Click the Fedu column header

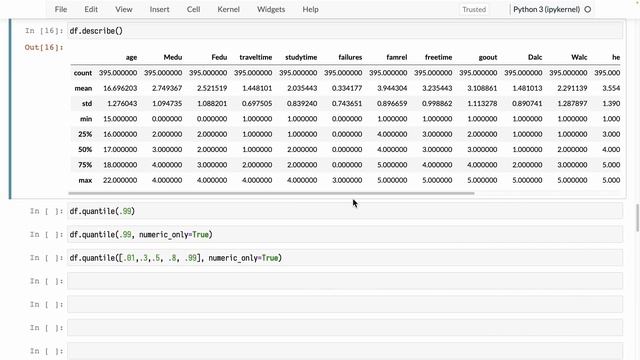219,58
